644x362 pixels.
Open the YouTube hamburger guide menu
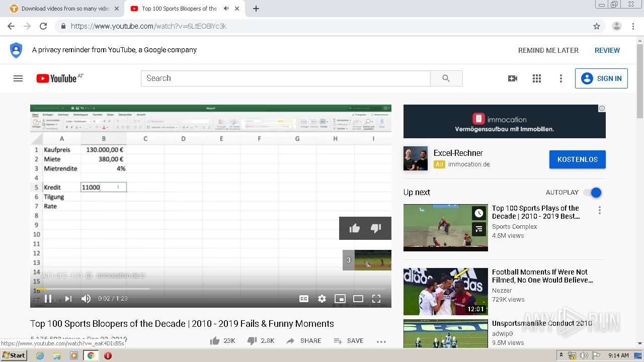point(18,78)
